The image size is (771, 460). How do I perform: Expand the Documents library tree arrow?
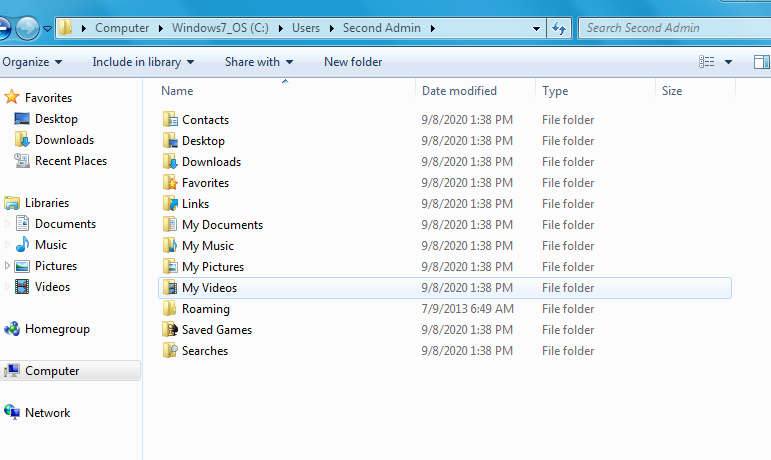click(7, 224)
